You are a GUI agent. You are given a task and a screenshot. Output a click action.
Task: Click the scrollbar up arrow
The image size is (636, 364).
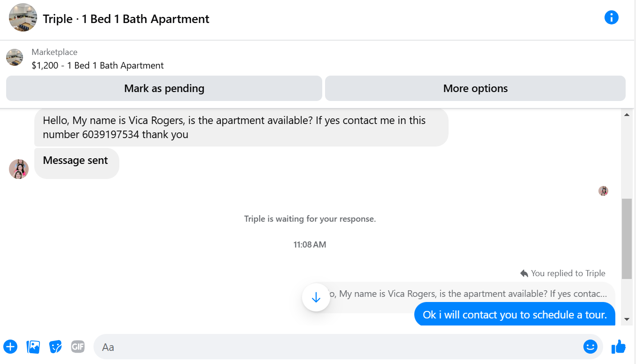pos(627,115)
